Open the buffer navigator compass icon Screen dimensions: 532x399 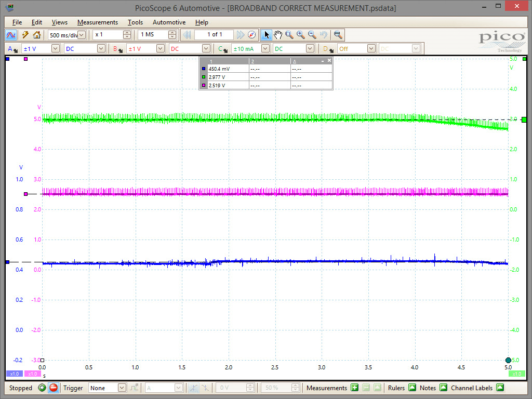[x=252, y=35]
